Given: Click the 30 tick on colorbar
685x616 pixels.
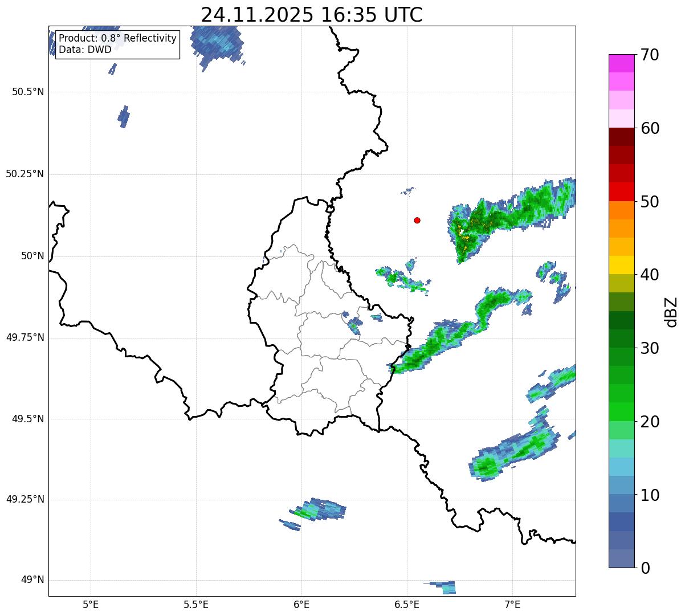Looking at the screenshot, I should click(650, 348).
